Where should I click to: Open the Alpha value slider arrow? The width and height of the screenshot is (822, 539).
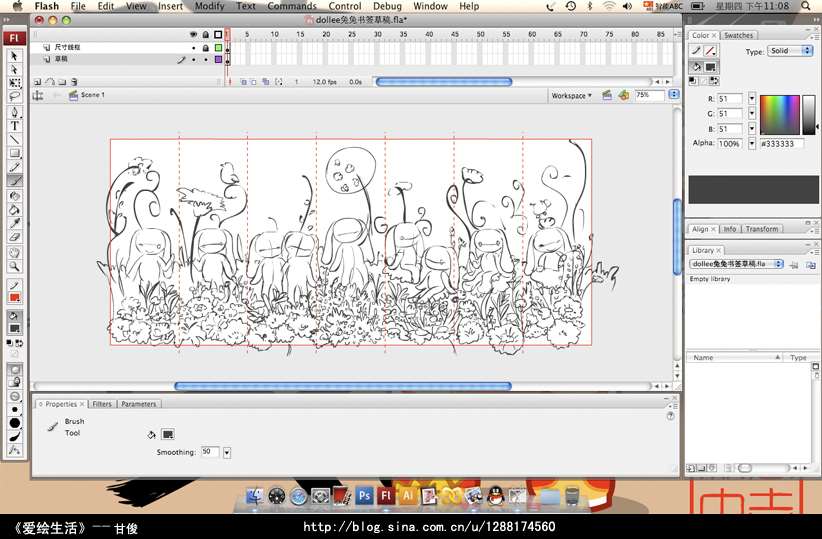(x=752, y=143)
